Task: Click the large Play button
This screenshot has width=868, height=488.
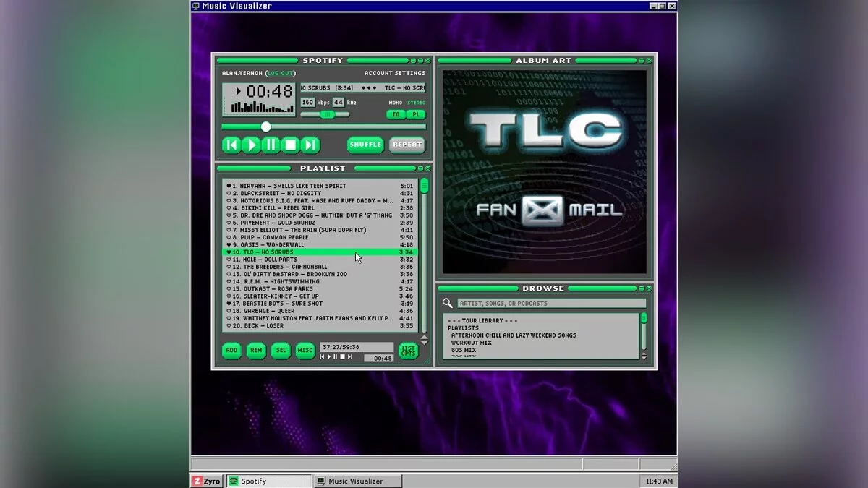Action: coord(251,145)
